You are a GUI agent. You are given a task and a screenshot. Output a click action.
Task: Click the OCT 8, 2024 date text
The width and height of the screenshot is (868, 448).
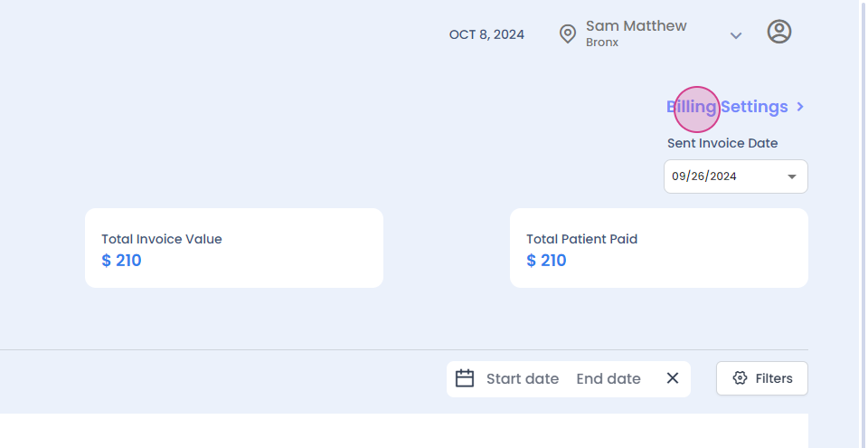click(486, 34)
